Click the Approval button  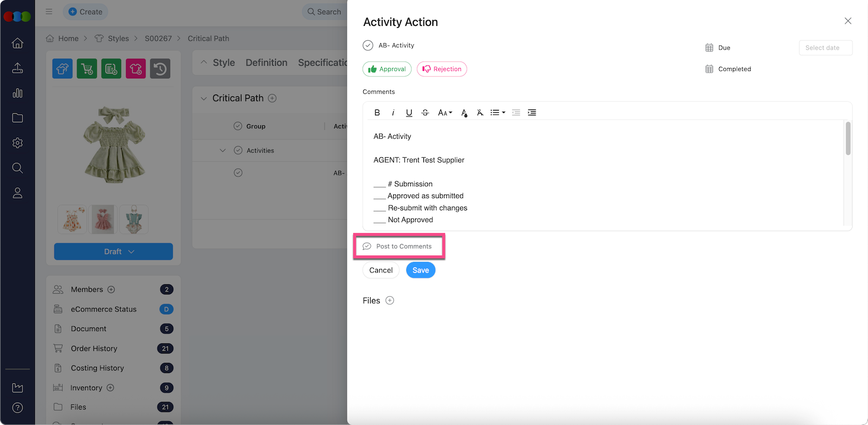pyautogui.click(x=387, y=69)
